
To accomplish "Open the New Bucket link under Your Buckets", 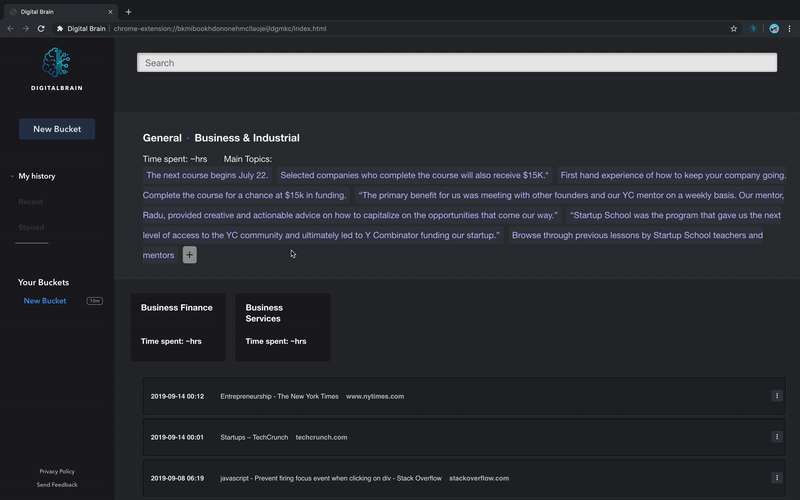I will coord(45,301).
